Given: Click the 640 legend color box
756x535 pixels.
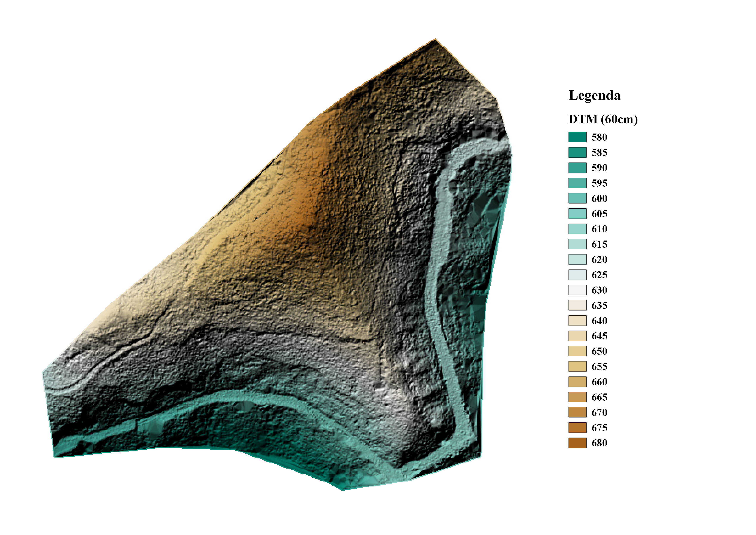Looking at the screenshot, I should [577, 321].
